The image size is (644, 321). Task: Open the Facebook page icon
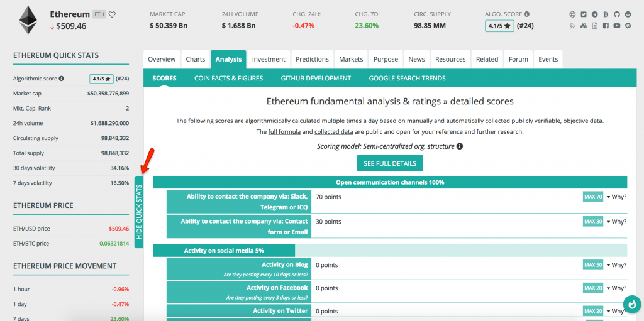[606, 26]
